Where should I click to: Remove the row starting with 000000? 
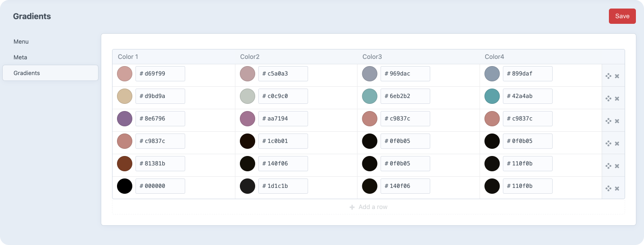pos(617,188)
